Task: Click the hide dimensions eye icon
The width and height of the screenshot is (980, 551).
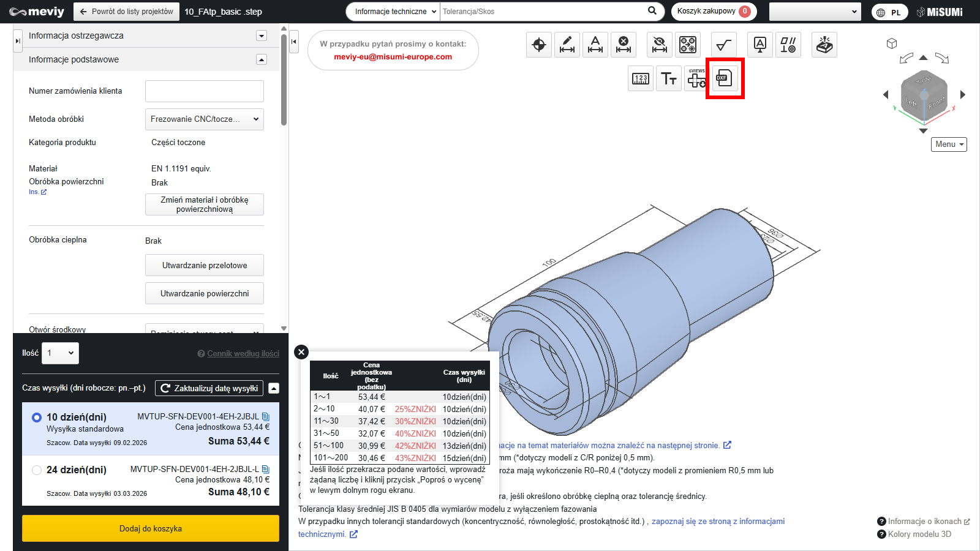Action: tap(660, 45)
